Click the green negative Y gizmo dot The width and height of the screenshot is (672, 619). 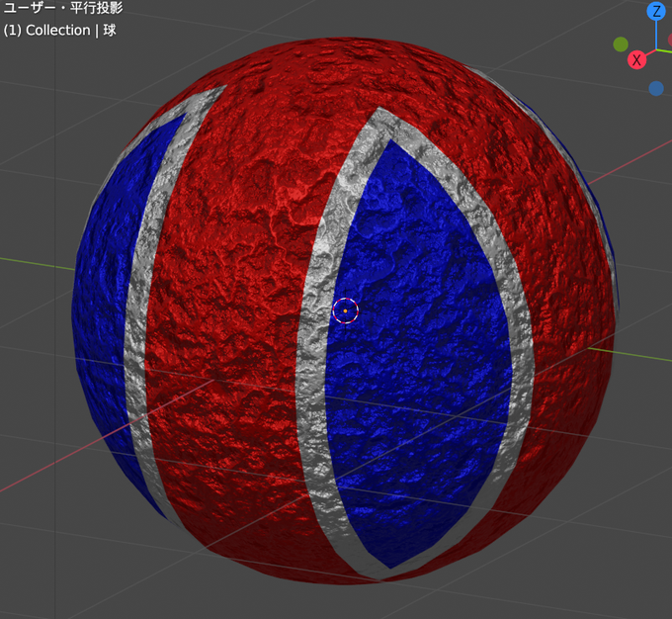click(x=621, y=44)
